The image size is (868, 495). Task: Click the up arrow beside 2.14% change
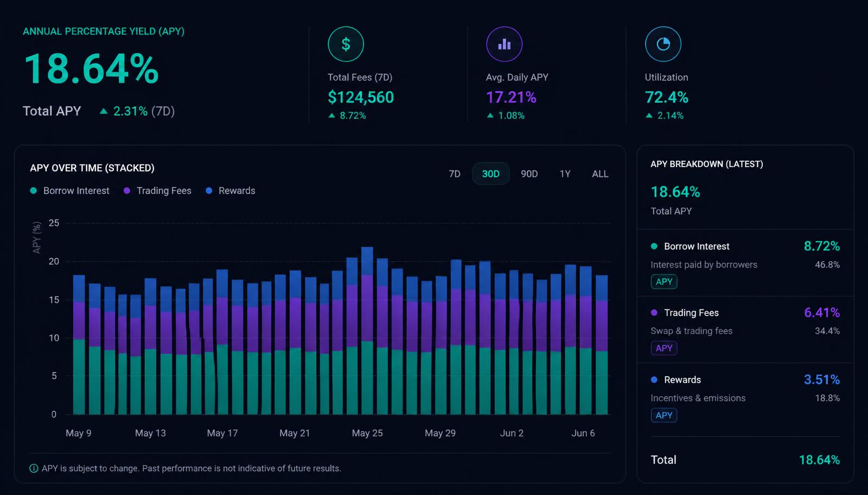649,116
